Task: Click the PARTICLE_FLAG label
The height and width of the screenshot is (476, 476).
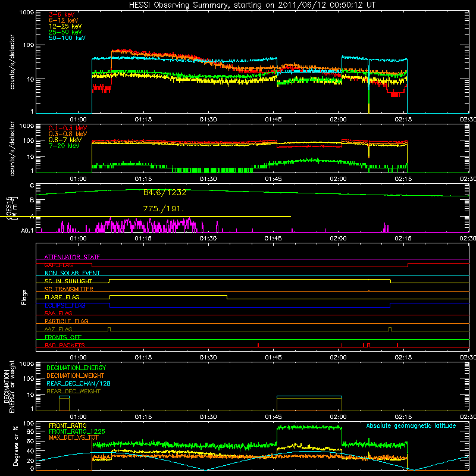Action: [67, 321]
